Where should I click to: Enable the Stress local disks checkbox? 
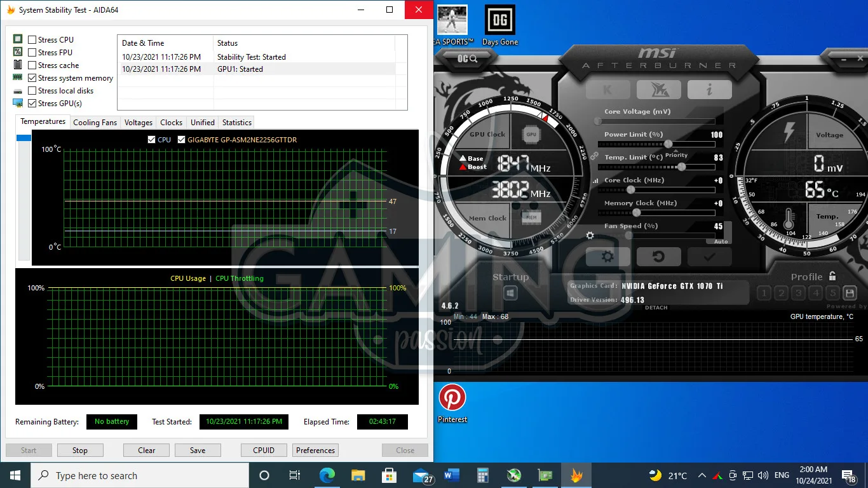[x=32, y=91]
